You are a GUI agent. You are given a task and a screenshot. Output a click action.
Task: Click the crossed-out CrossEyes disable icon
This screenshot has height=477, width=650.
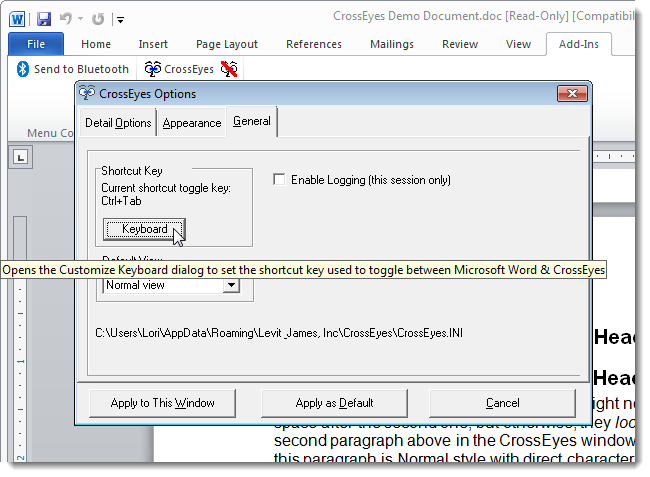pyautogui.click(x=229, y=69)
